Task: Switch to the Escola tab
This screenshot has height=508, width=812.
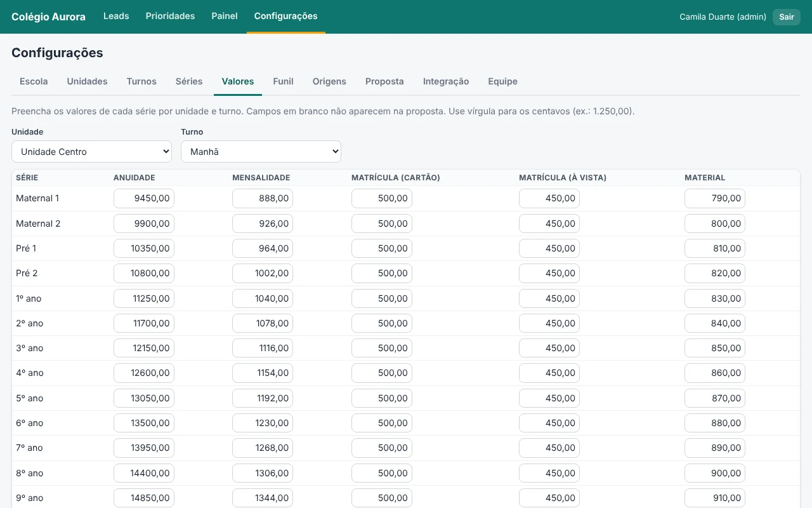Action: point(34,81)
